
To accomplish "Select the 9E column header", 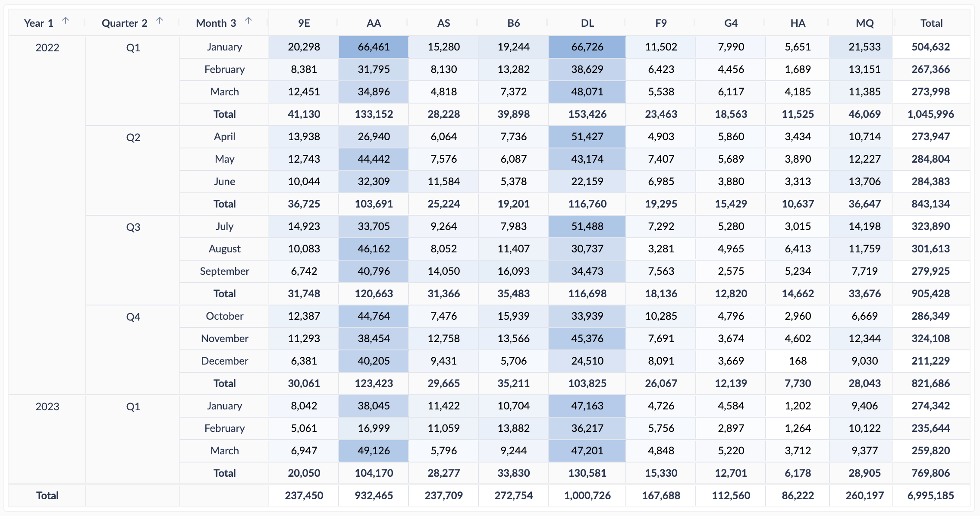I will pyautogui.click(x=304, y=23).
